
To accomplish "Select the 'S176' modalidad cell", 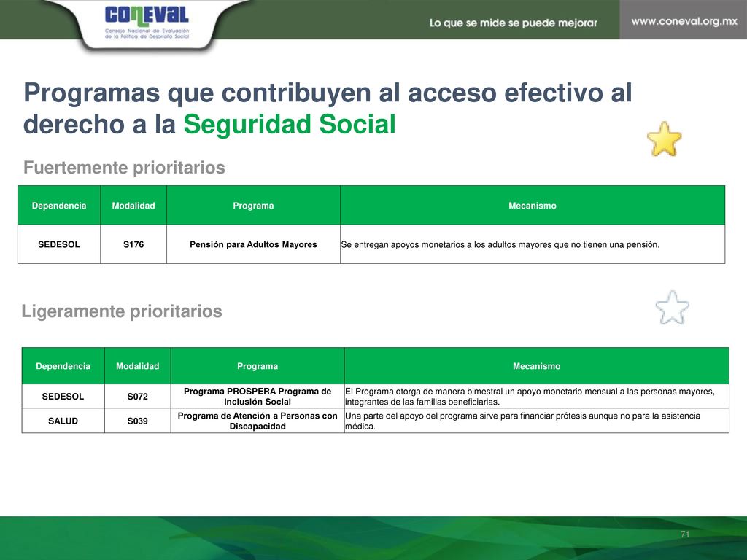I will (133, 244).
